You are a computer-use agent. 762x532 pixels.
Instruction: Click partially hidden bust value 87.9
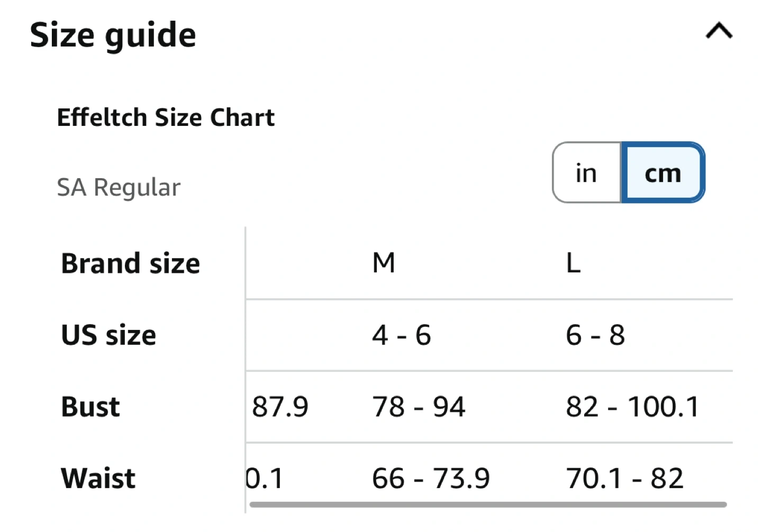(280, 407)
